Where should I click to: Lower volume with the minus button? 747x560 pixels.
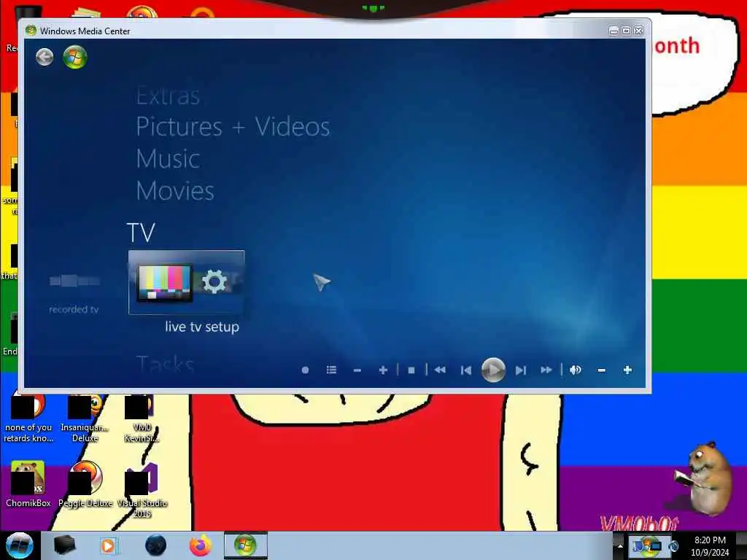(602, 370)
